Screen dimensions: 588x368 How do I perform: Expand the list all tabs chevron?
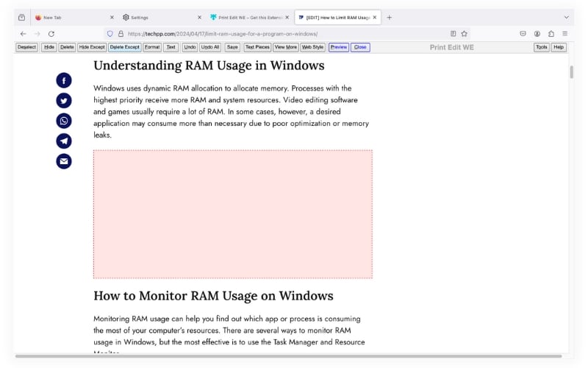coord(566,17)
